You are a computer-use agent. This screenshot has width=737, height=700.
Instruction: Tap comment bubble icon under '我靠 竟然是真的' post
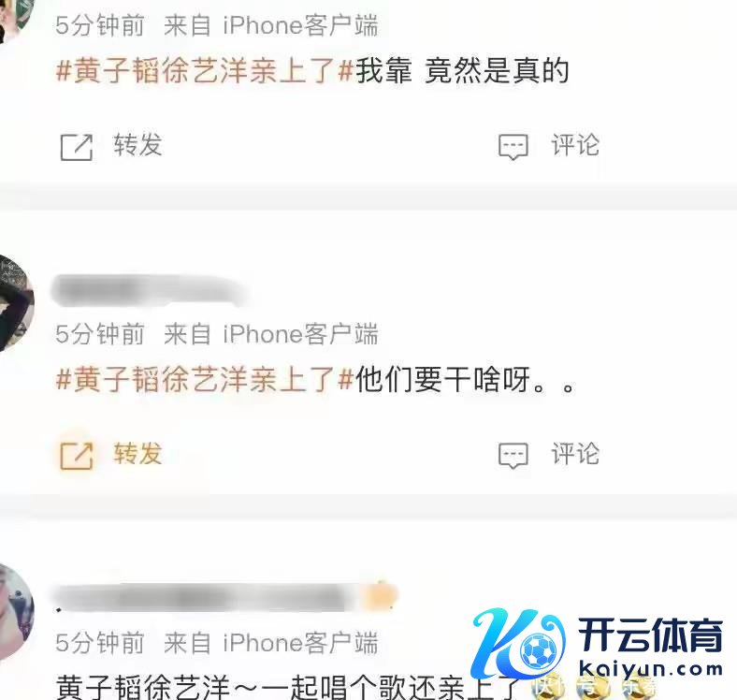pyautogui.click(x=513, y=147)
